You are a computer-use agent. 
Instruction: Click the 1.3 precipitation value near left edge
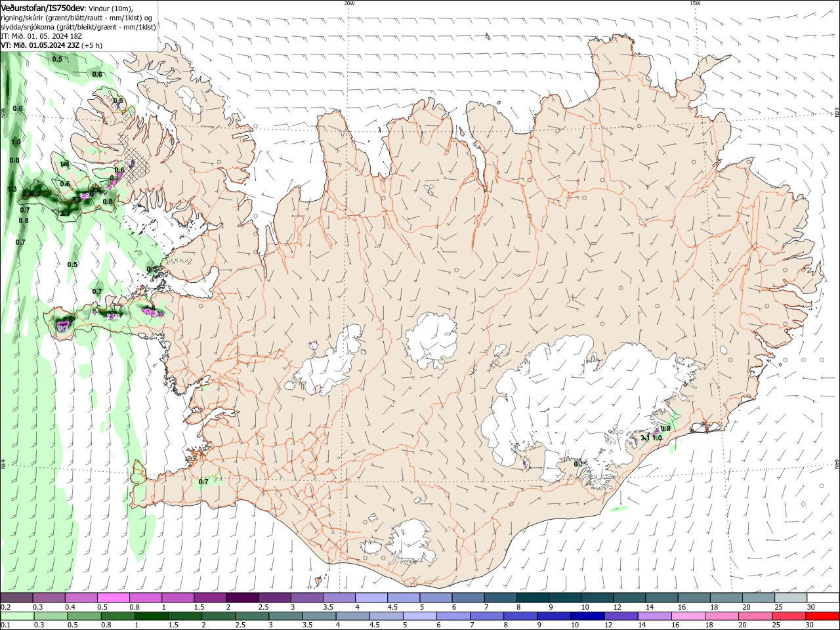click(x=12, y=190)
